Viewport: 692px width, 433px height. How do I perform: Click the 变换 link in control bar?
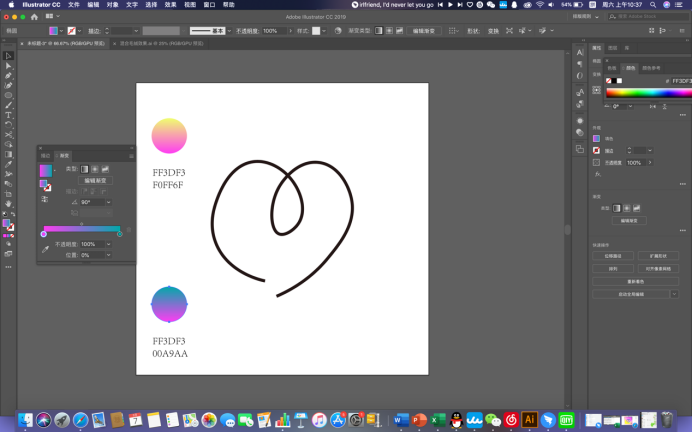(x=493, y=31)
